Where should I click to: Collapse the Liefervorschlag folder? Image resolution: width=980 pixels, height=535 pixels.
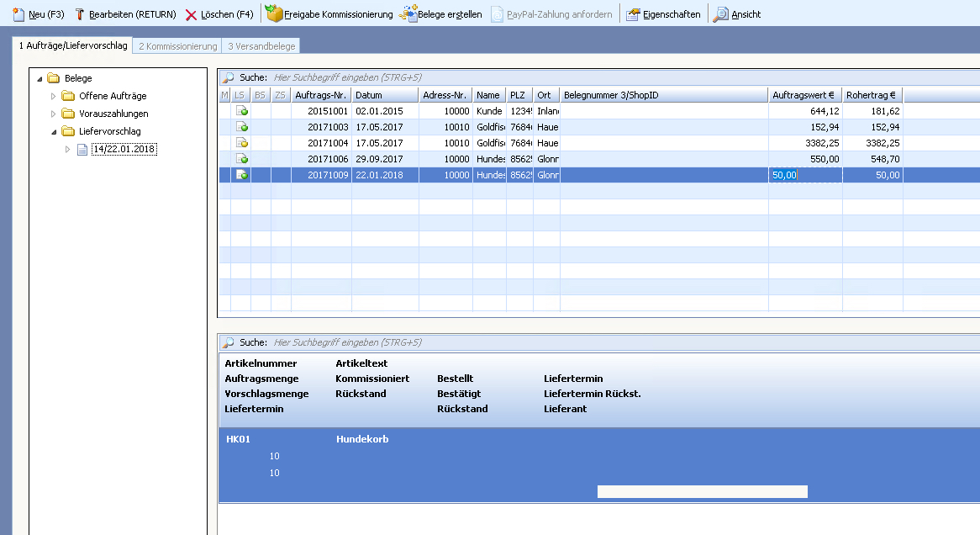53,131
